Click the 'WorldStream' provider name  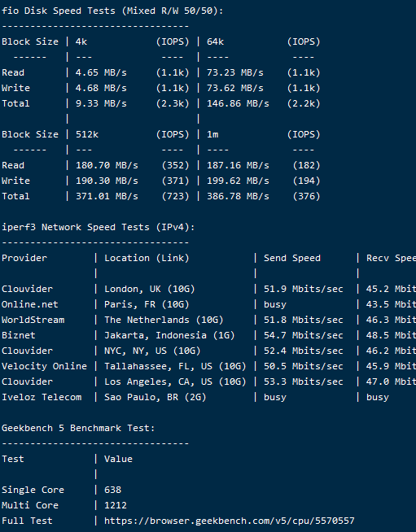[x=33, y=320]
